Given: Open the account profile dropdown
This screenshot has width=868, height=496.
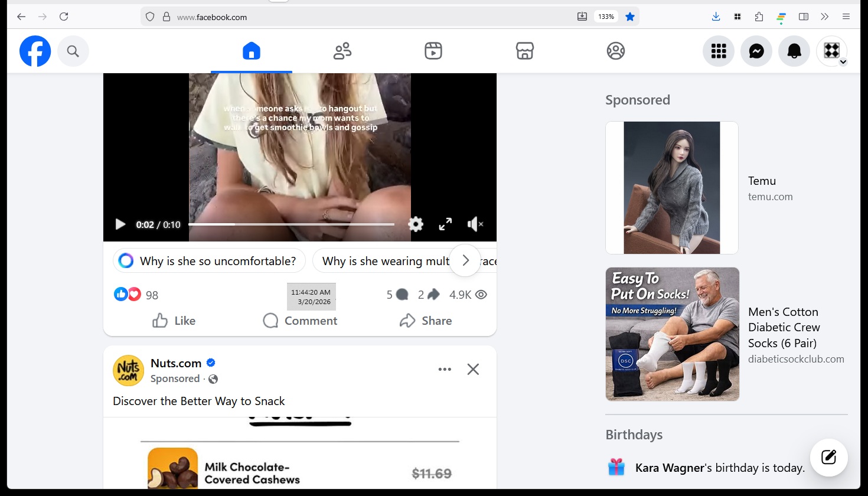Looking at the screenshot, I should tap(832, 51).
